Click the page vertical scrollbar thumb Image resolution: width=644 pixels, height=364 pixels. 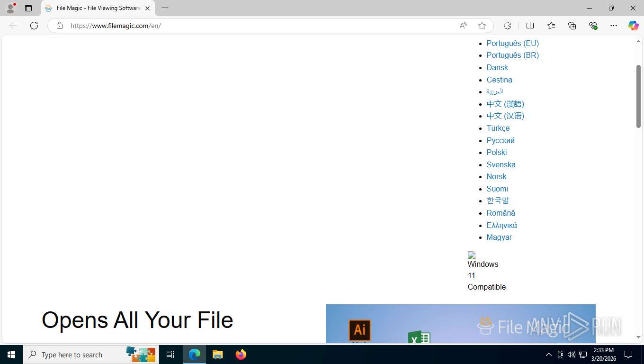[x=638, y=96]
